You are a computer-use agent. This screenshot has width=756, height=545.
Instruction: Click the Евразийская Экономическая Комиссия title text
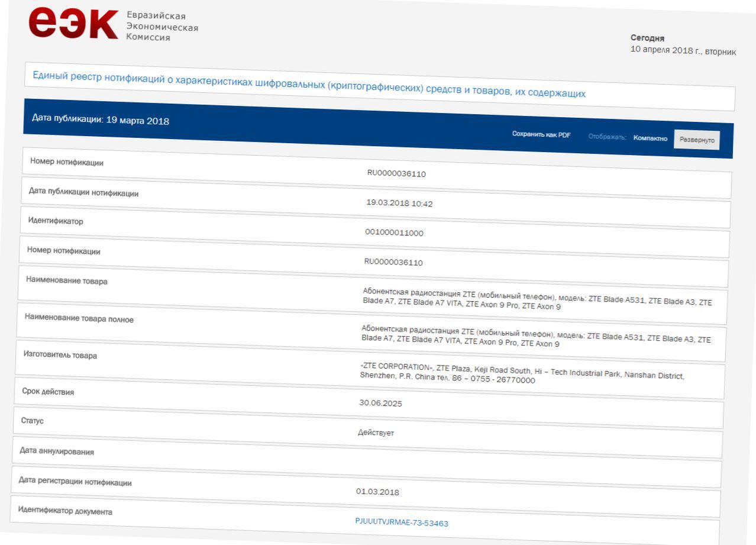(162, 26)
